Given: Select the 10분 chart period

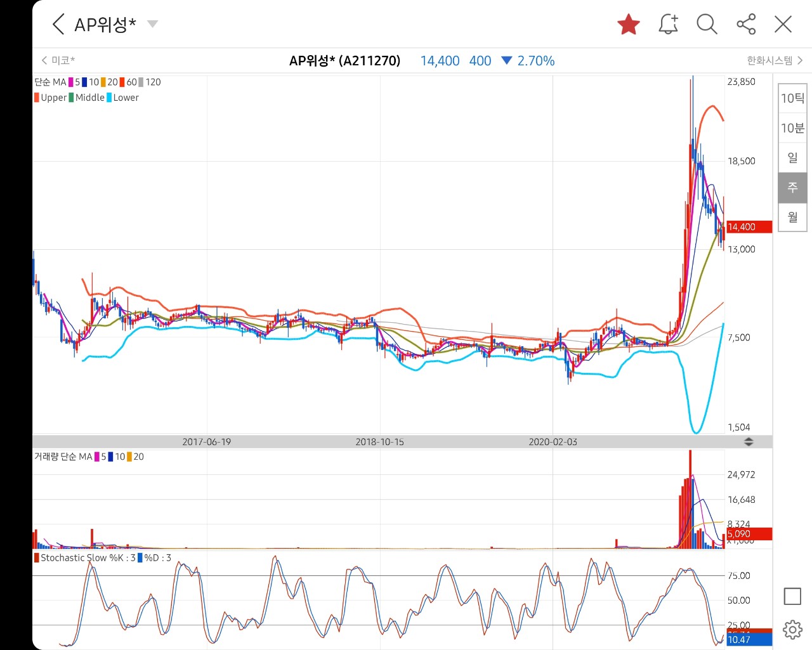Looking at the screenshot, I should (792, 128).
